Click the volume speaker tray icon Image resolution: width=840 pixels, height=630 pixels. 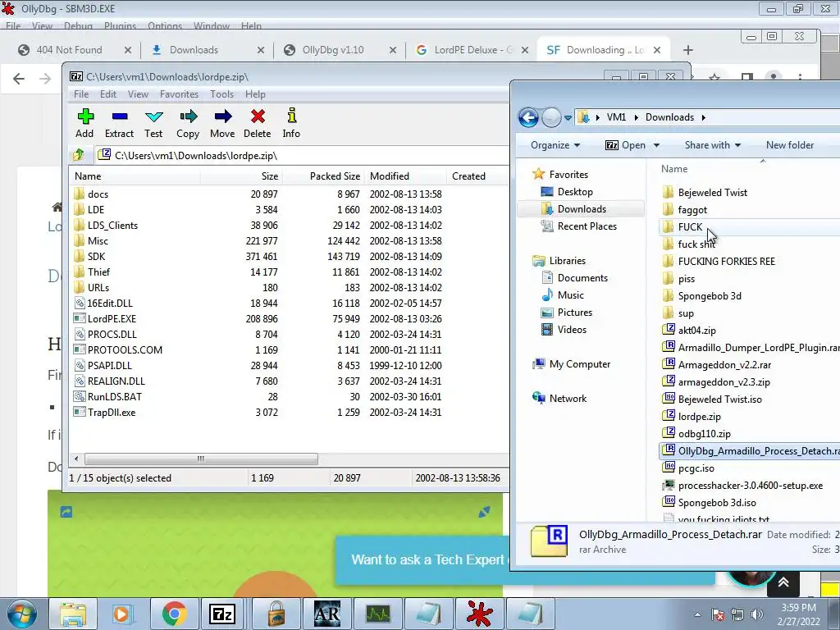[756, 614]
